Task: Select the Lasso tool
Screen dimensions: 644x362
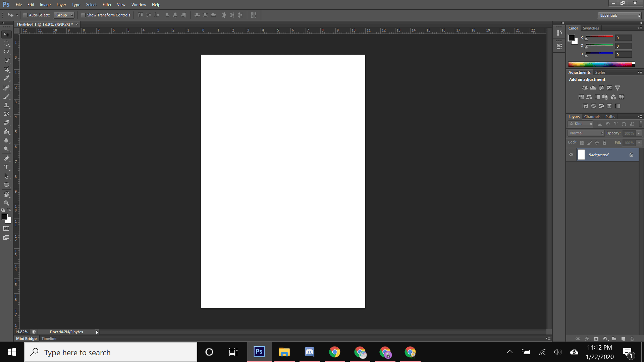Action: (x=6, y=52)
